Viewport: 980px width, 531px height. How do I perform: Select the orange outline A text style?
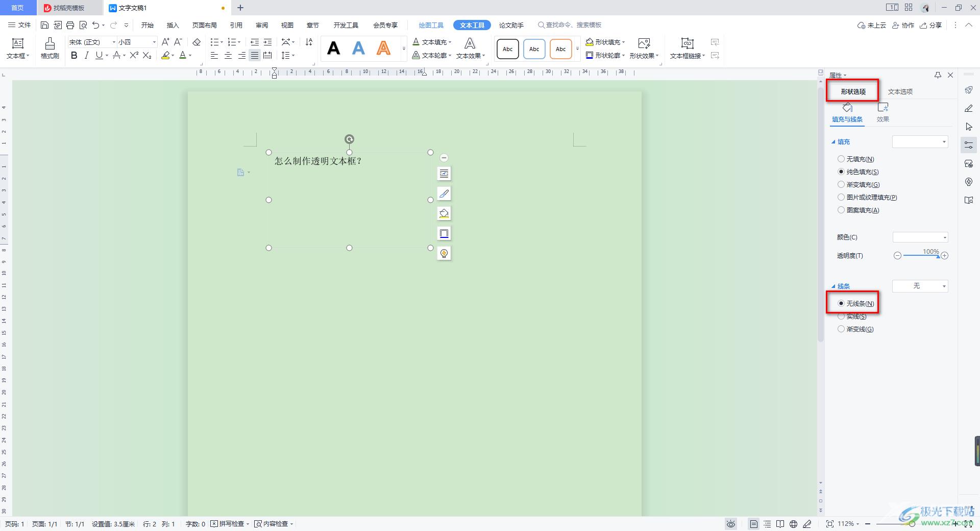point(383,49)
